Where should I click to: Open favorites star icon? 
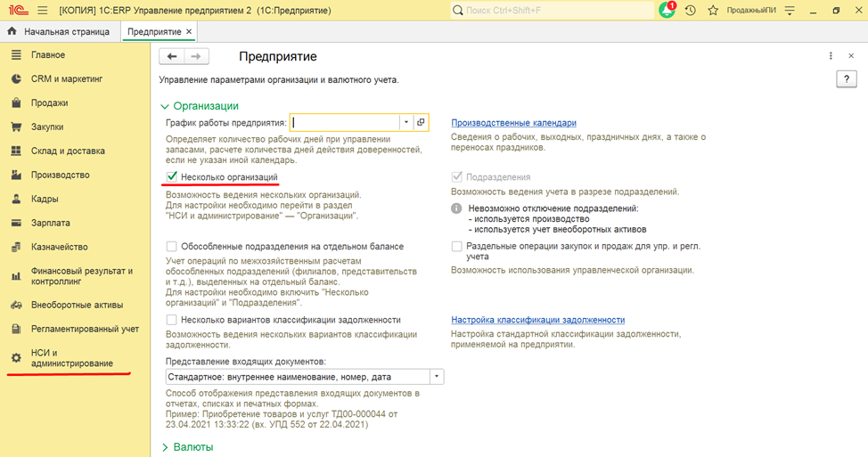pos(713,11)
